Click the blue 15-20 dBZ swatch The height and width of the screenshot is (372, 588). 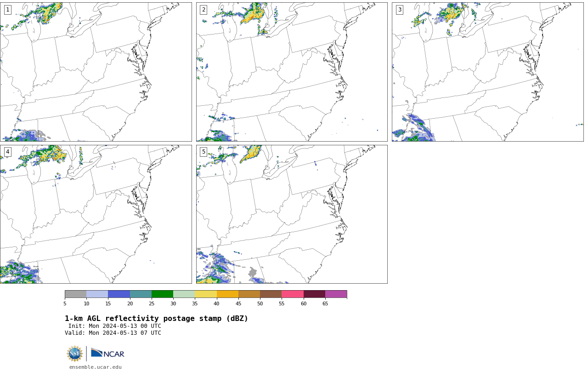tap(119, 294)
